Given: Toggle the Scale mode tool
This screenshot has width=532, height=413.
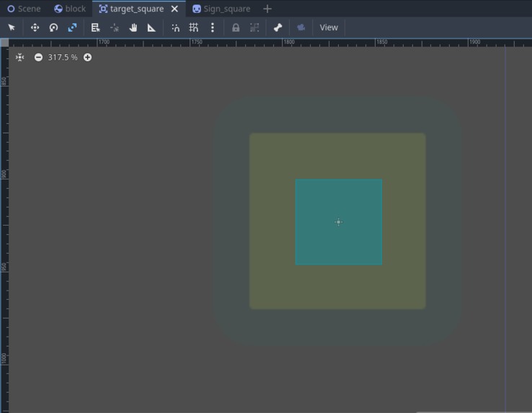Looking at the screenshot, I should [72, 27].
